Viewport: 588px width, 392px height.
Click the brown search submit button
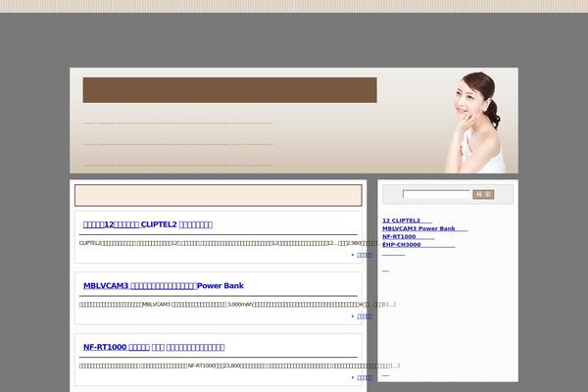coord(483,194)
